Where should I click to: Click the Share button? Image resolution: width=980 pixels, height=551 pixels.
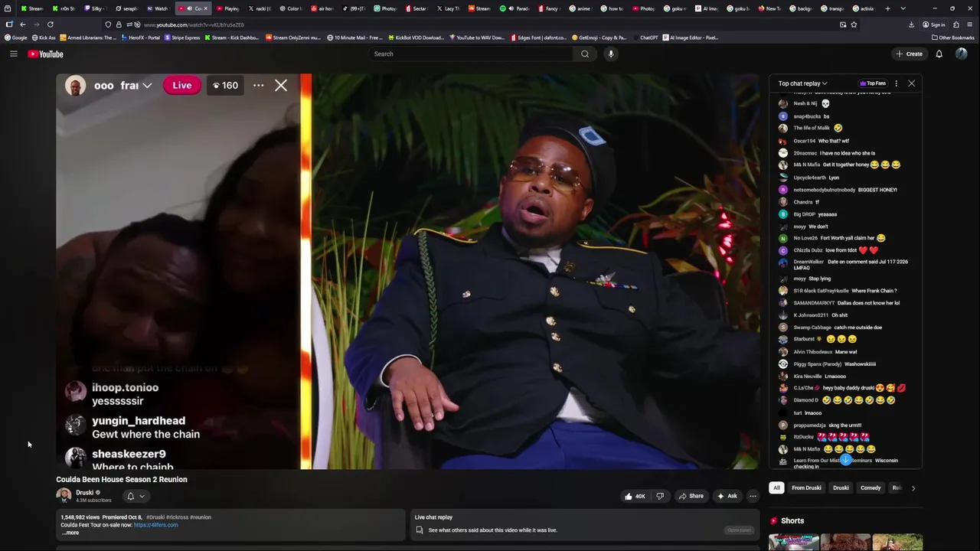click(x=691, y=496)
